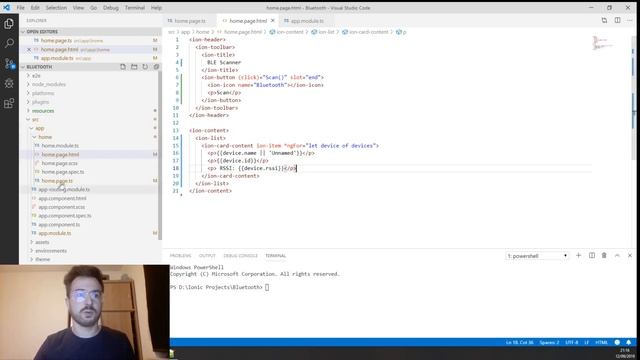Switch to the home.page.ts editor tab

189,21
